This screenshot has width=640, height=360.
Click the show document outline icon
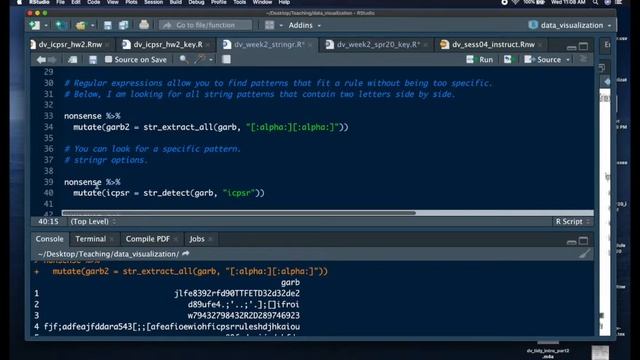point(584,60)
